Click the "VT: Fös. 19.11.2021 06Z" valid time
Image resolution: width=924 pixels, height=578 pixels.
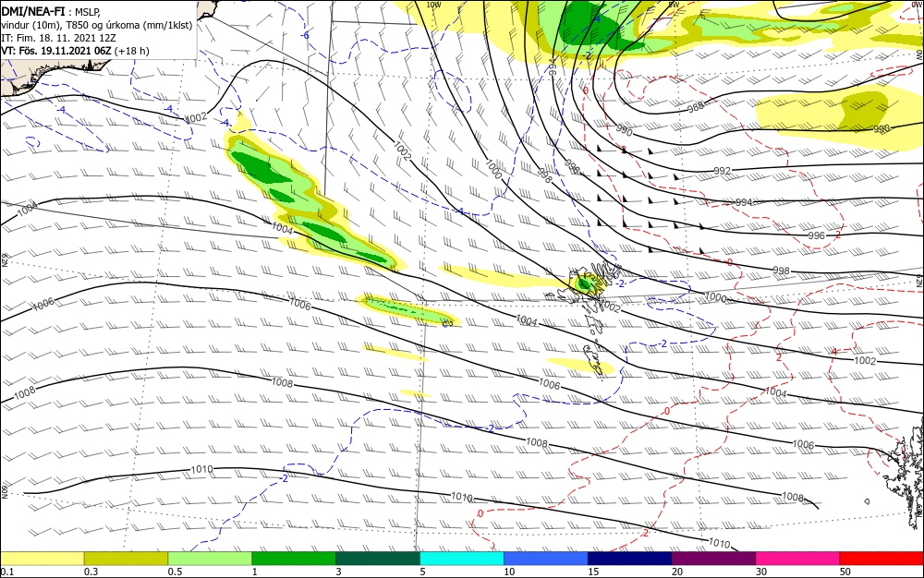pos(56,51)
